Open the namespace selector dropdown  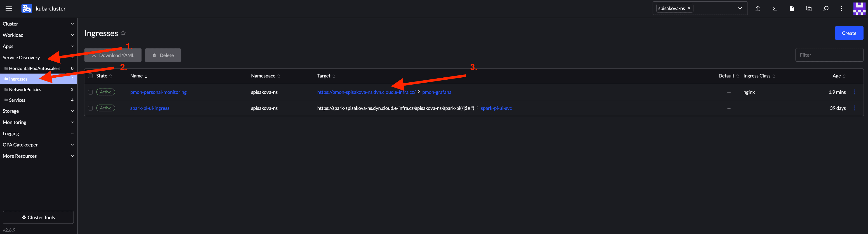pos(740,8)
